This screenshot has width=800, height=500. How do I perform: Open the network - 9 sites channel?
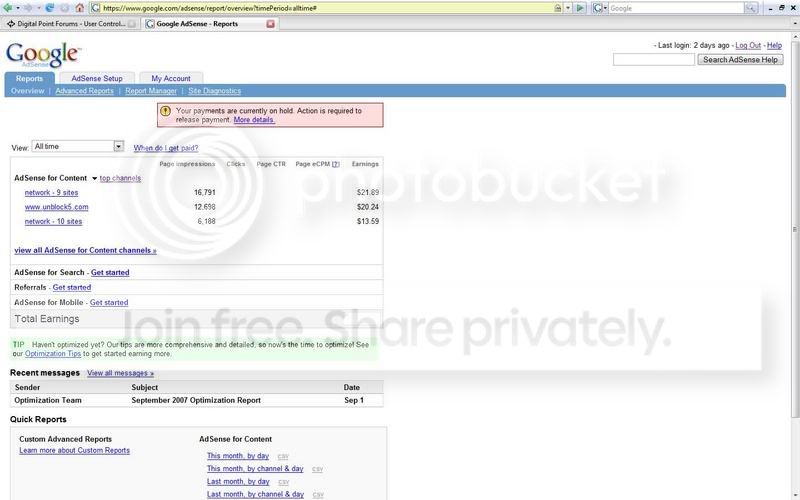(x=52, y=193)
